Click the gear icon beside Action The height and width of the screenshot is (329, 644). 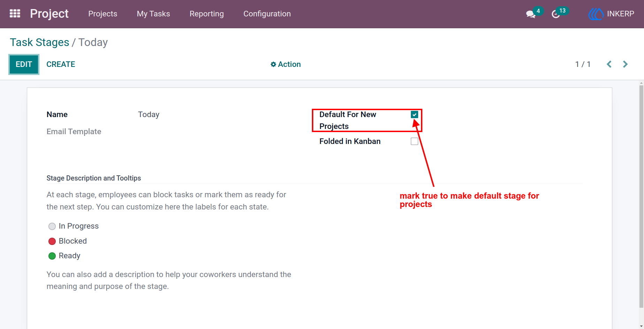click(273, 64)
